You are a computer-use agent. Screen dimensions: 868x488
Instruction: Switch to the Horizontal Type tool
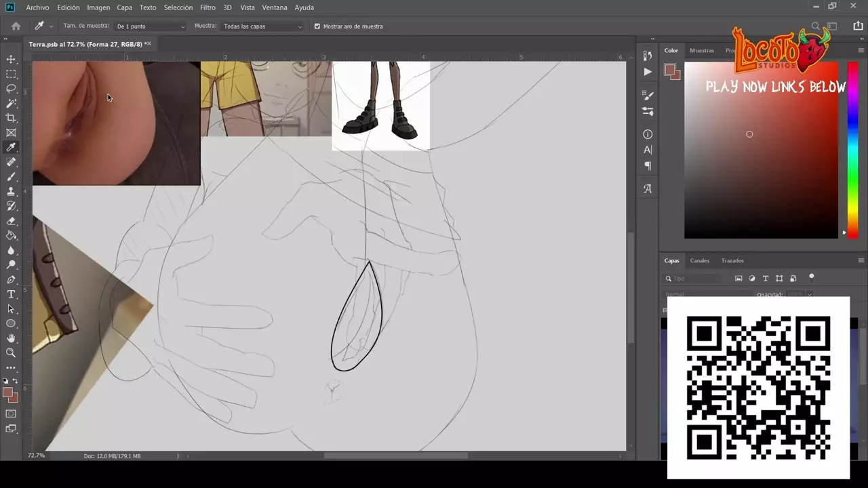[x=11, y=294]
